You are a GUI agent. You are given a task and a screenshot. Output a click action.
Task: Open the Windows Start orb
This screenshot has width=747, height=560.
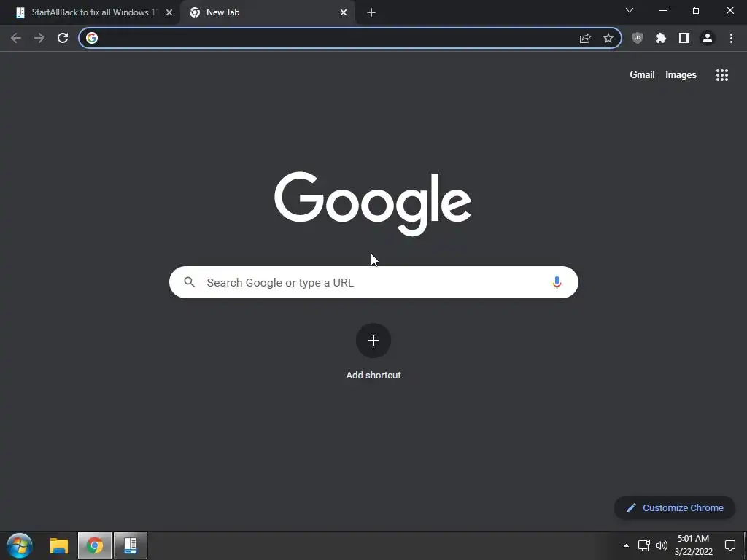pyautogui.click(x=20, y=545)
